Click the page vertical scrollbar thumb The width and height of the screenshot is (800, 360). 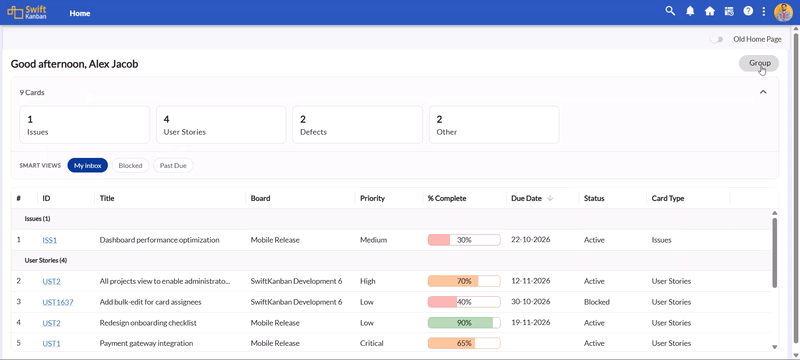point(796,188)
